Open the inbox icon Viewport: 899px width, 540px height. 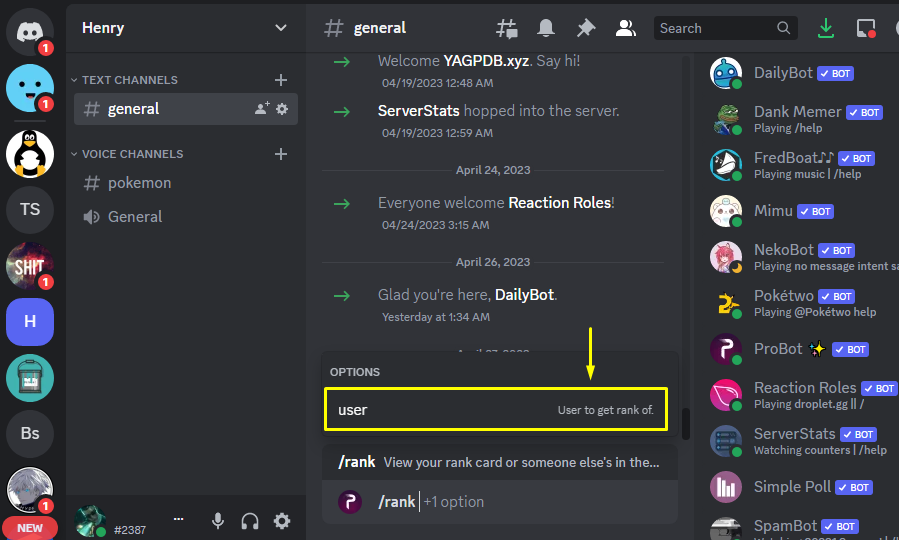(x=866, y=28)
